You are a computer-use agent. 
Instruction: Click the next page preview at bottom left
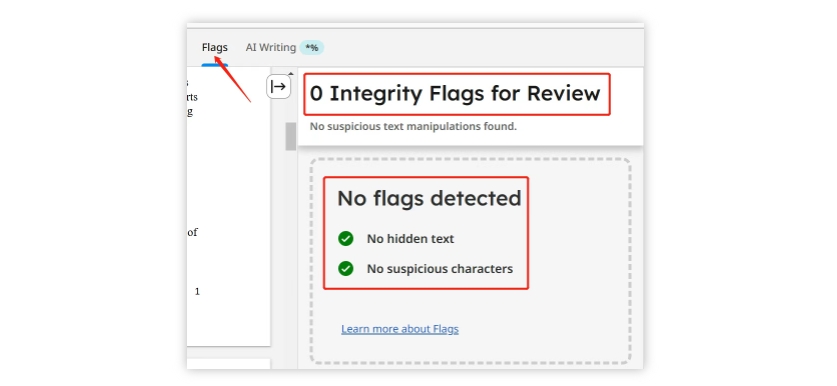click(228, 364)
